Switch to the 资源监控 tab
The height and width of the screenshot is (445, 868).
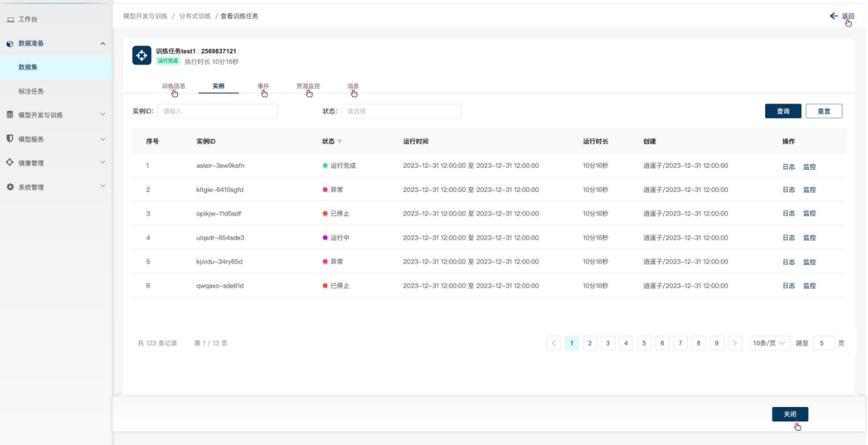point(308,86)
